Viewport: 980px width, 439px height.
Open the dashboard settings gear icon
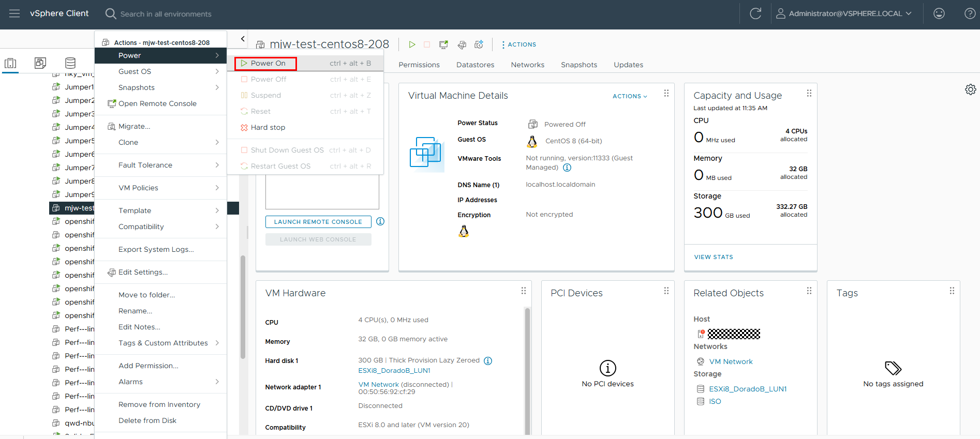tap(970, 89)
